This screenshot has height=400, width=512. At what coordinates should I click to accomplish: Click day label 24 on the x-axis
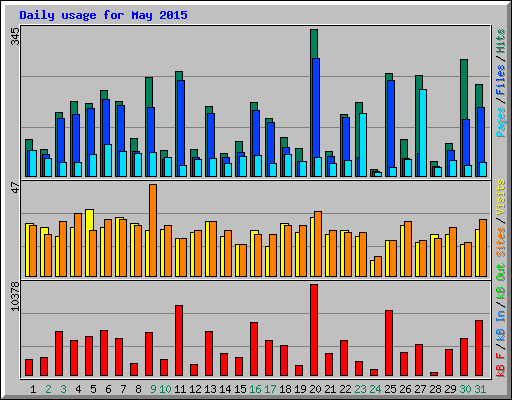[375, 389]
